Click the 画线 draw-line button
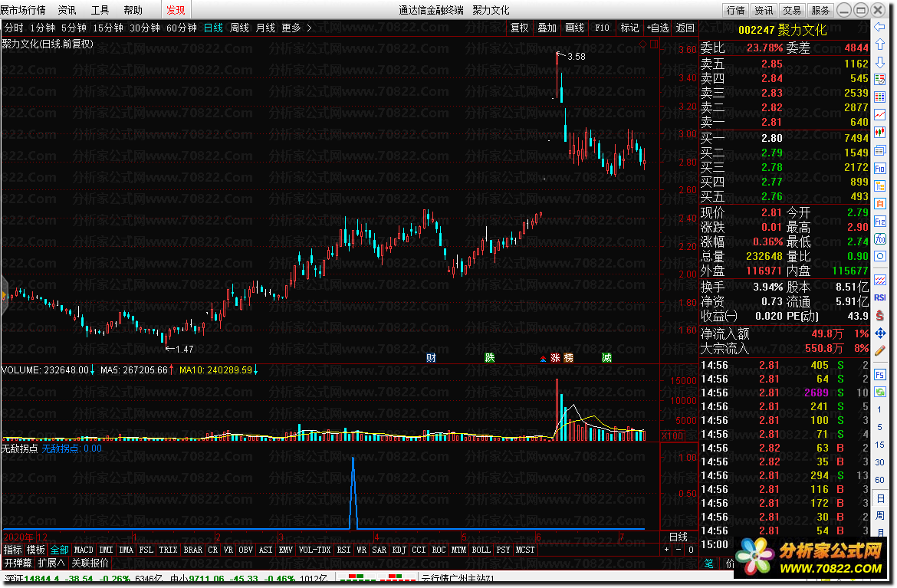Screen dimensions: 897x588 tap(574, 28)
